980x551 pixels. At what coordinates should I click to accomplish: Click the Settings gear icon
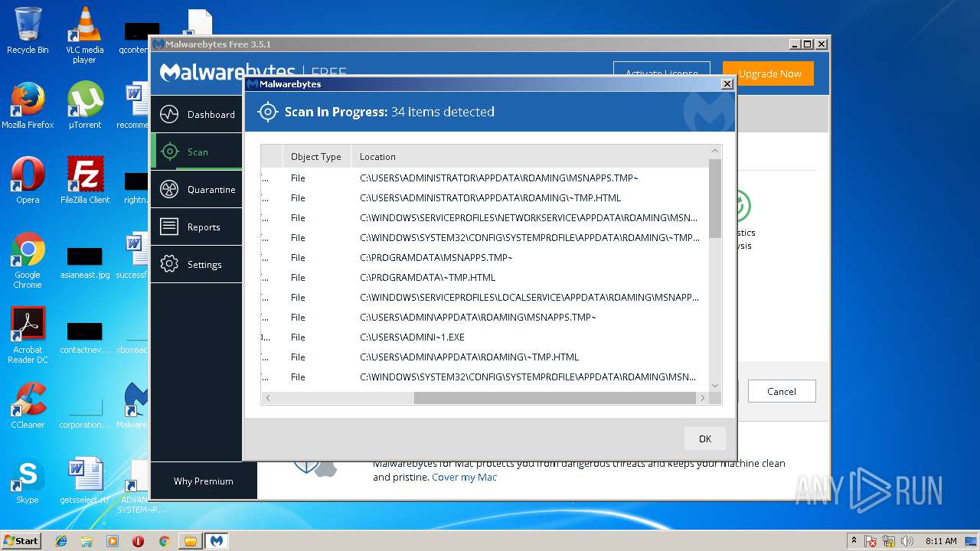(169, 264)
